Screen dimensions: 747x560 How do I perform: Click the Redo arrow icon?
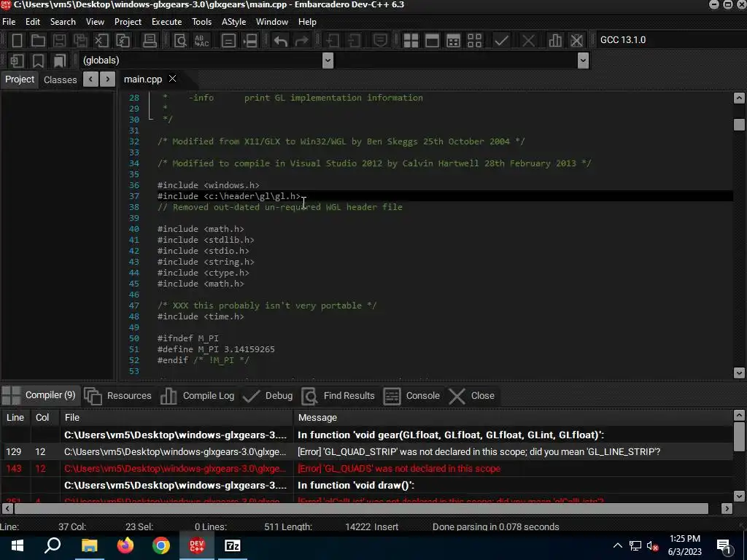pyautogui.click(x=301, y=41)
